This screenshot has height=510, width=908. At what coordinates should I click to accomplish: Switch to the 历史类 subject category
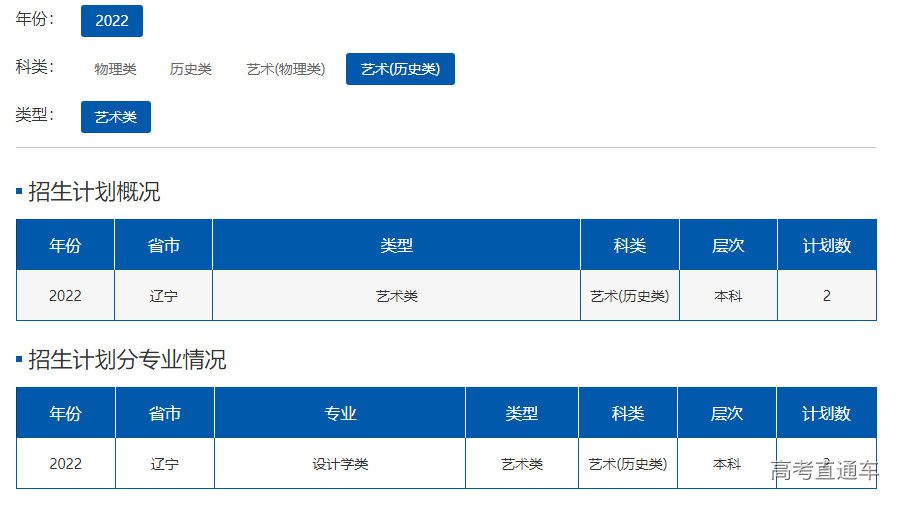coord(190,69)
